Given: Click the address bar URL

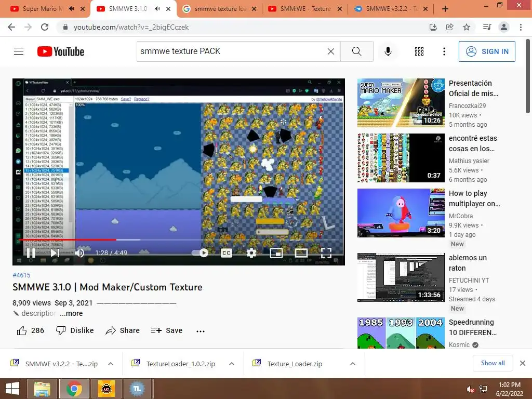Looking at the screenshot, I should pos(131,27).
